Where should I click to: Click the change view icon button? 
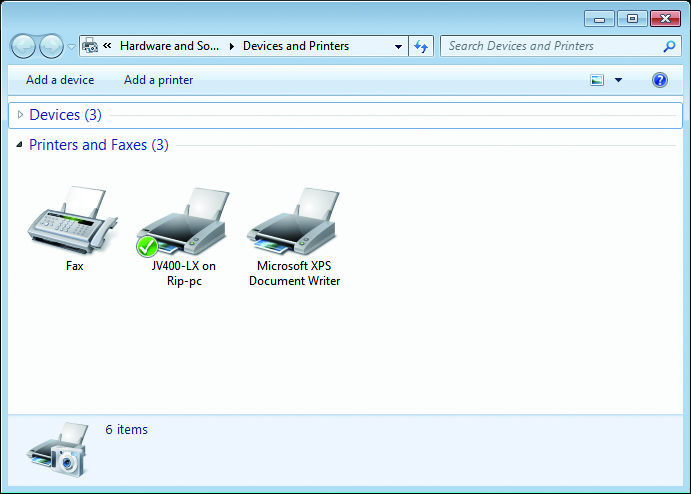click(x=597, y=80)
